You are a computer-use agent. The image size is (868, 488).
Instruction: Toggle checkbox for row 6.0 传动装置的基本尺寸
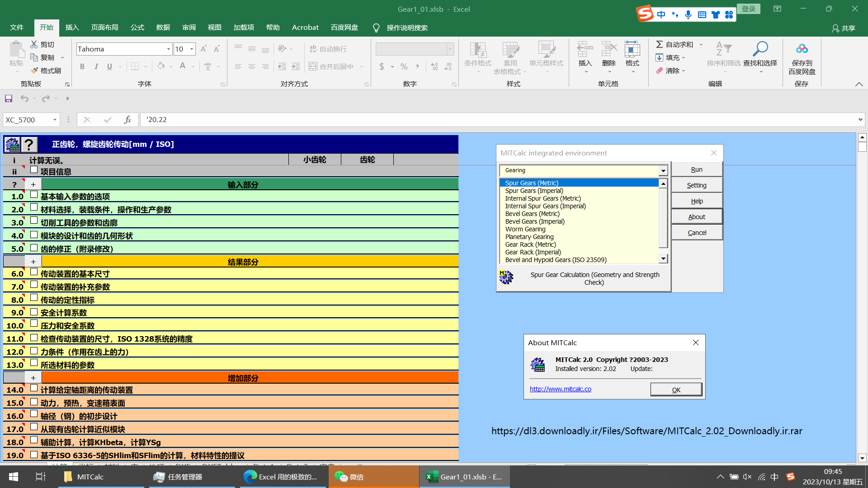34,272
